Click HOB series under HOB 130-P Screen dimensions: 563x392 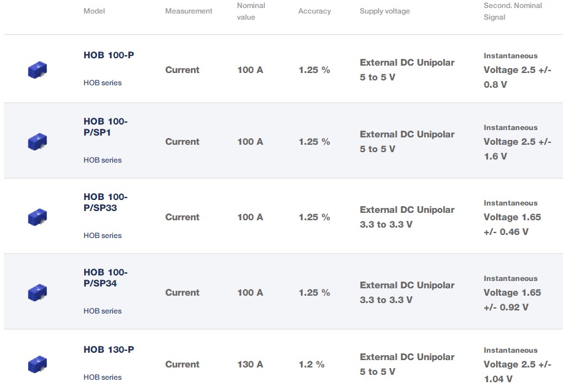[x=103, y=377]
